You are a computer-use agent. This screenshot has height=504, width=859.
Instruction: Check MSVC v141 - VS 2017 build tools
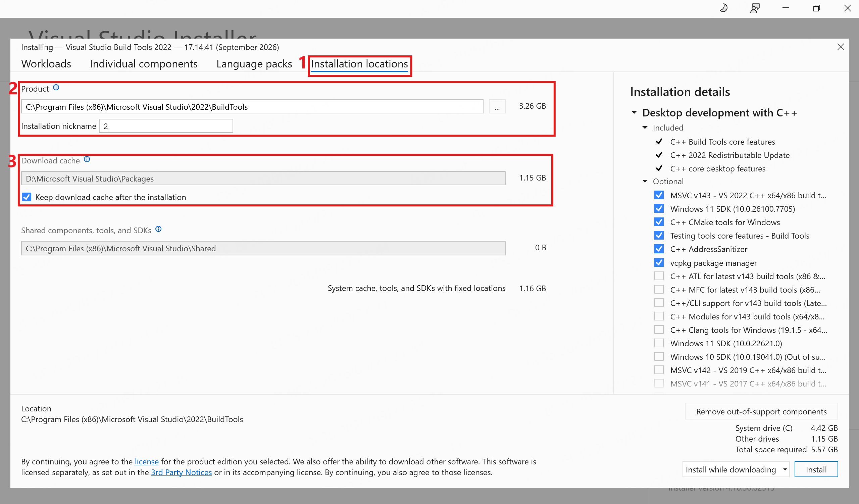659,383
